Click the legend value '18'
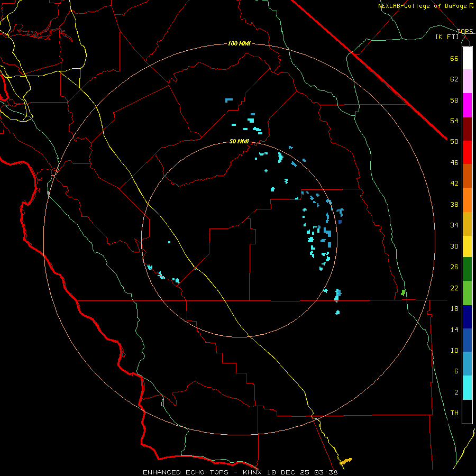476x476 pixels. click(x=454, y=309)
